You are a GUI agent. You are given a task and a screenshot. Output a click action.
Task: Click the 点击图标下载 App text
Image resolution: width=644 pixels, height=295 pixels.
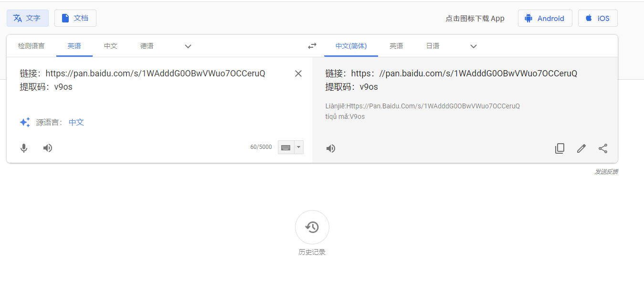coord(475,19)
